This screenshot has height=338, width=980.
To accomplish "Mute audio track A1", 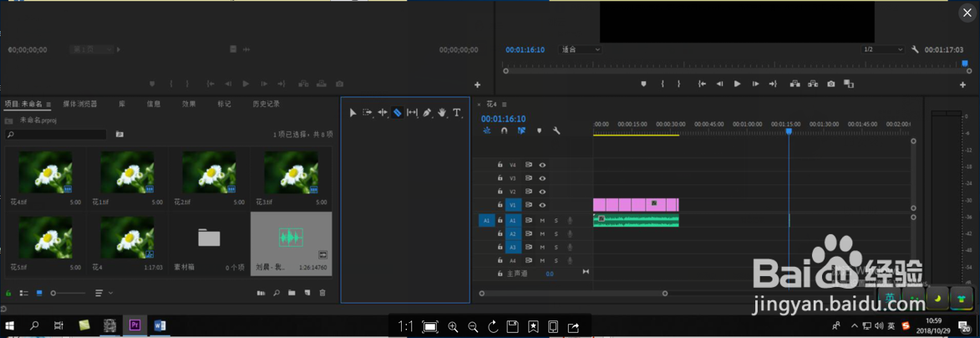I will tap(542, 220).
